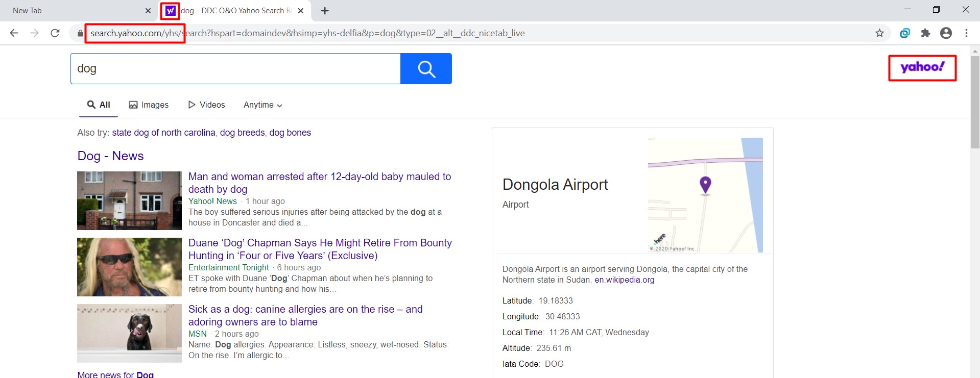Click the blue magnifier search button
This screenshot has height=378, width=980.
(426, 68)
